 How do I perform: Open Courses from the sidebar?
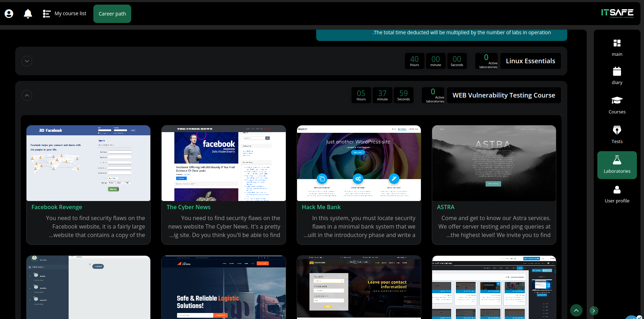(x=617, y=105)
